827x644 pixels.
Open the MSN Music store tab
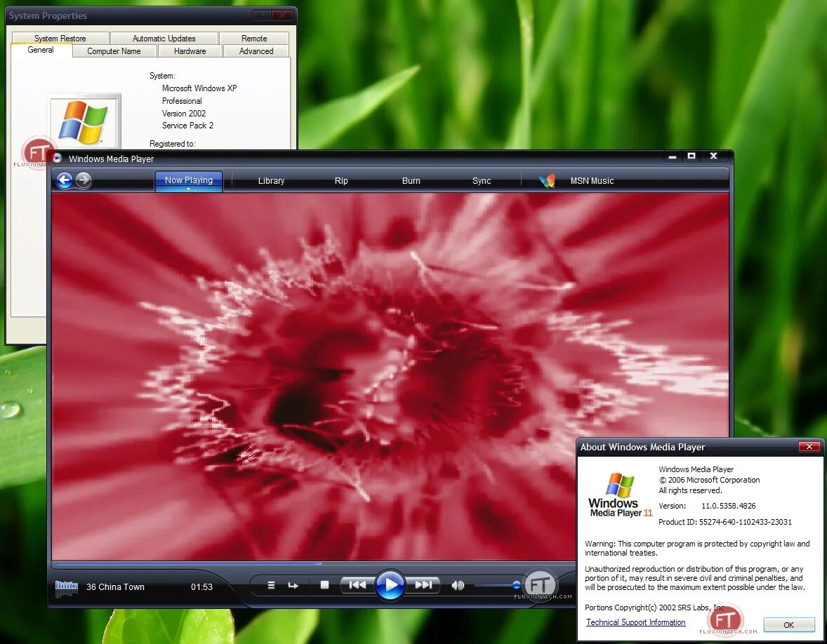pos(592,181)
